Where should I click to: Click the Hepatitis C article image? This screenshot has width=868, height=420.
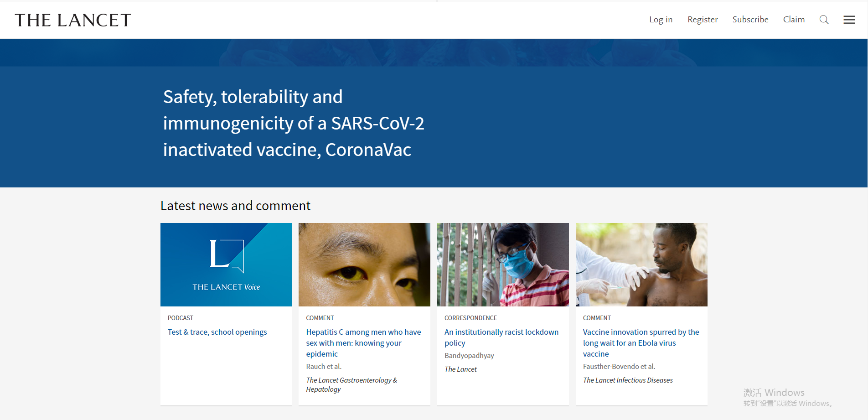(x=364, y=264)
